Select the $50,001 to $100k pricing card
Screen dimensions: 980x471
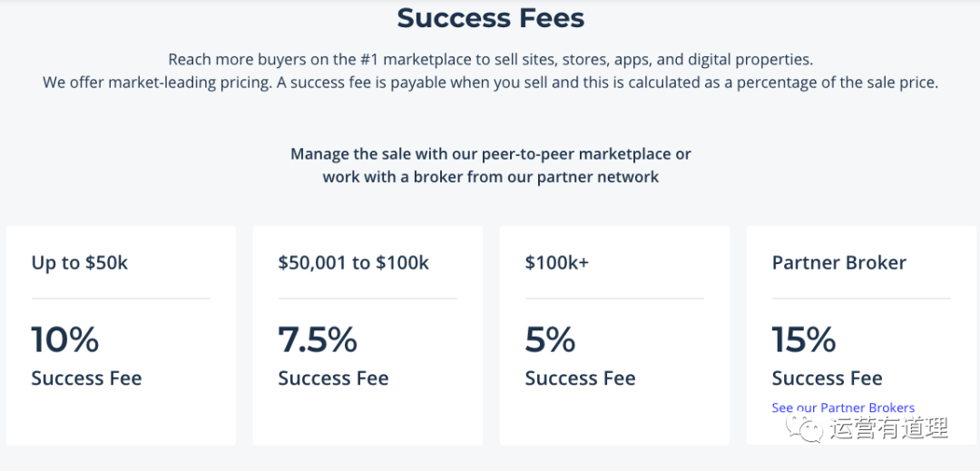(367, 336)
